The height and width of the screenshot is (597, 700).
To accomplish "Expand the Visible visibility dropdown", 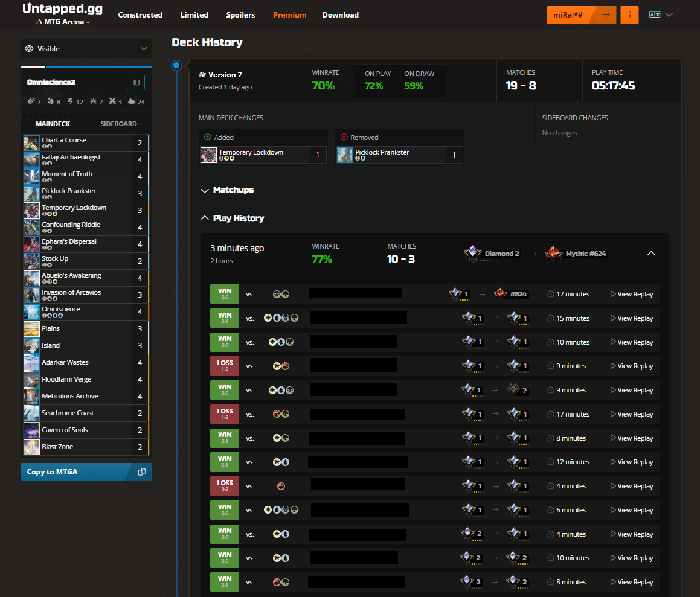I will point(86,49).
